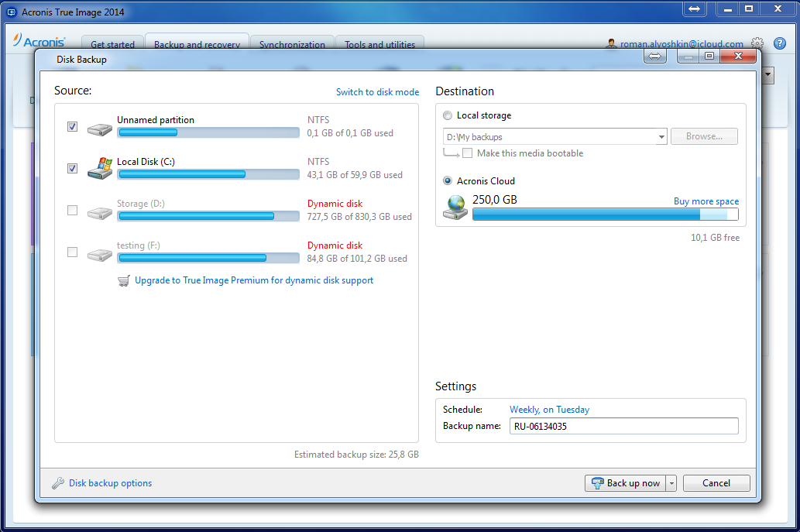Click the Storage (D:) drive icon
The height and width of the screenshot is (532, 800).
pyautogui.click(x=99, y=213)
